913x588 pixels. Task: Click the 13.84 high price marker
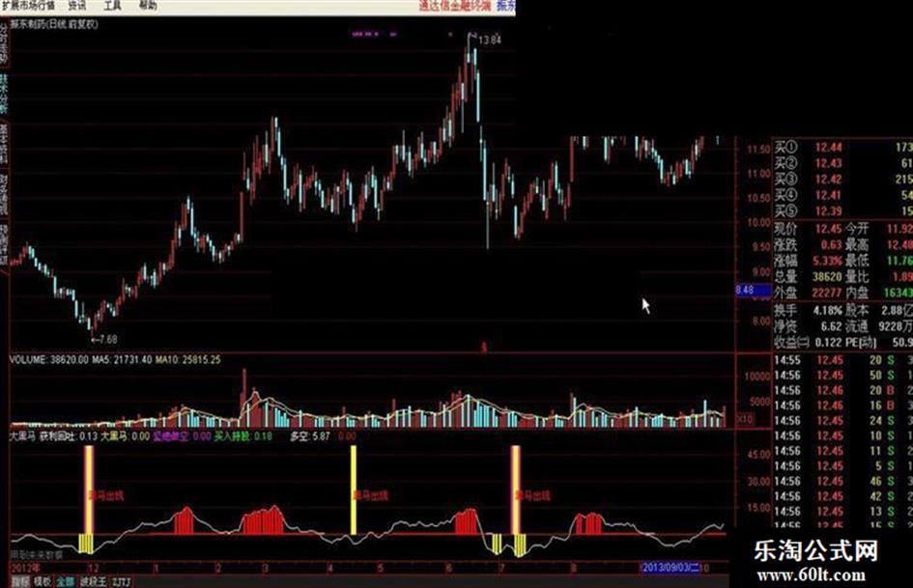click(x=489, y=41)
